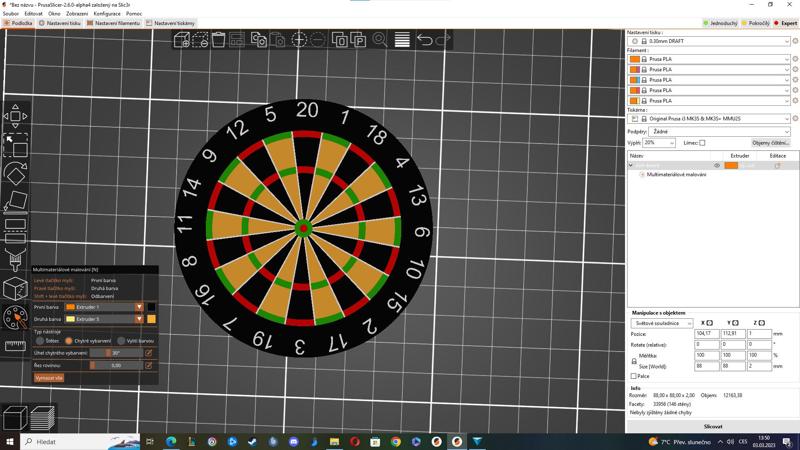Toggle the Límec checkbox
Screen dimensions: 800x450
click(x=702, y=143)
